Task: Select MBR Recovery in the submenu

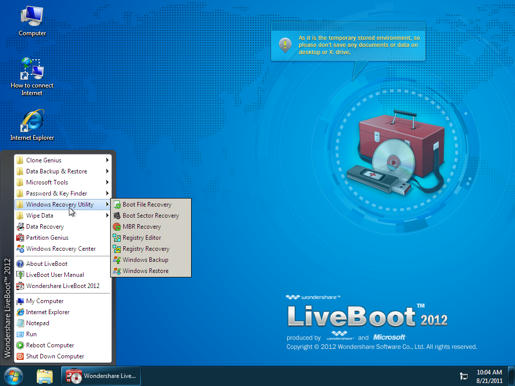Action: pos(151,227)
